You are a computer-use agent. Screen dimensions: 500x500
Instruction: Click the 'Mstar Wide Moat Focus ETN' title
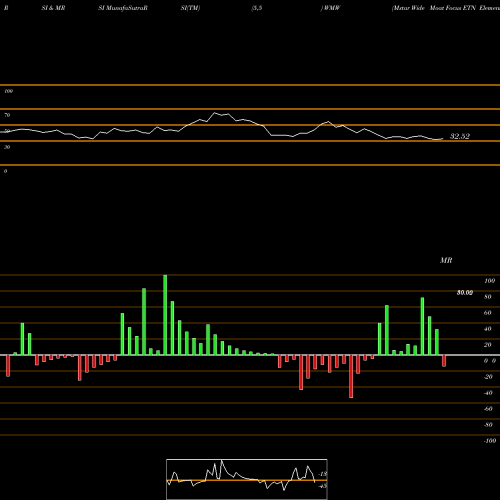click(434, 8)
